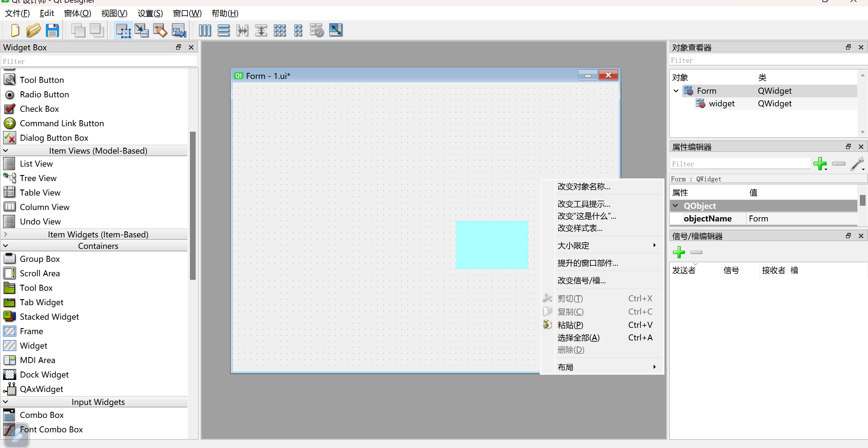
Task: Pick the Tool Button widget
Action: (x=42, y=80)
